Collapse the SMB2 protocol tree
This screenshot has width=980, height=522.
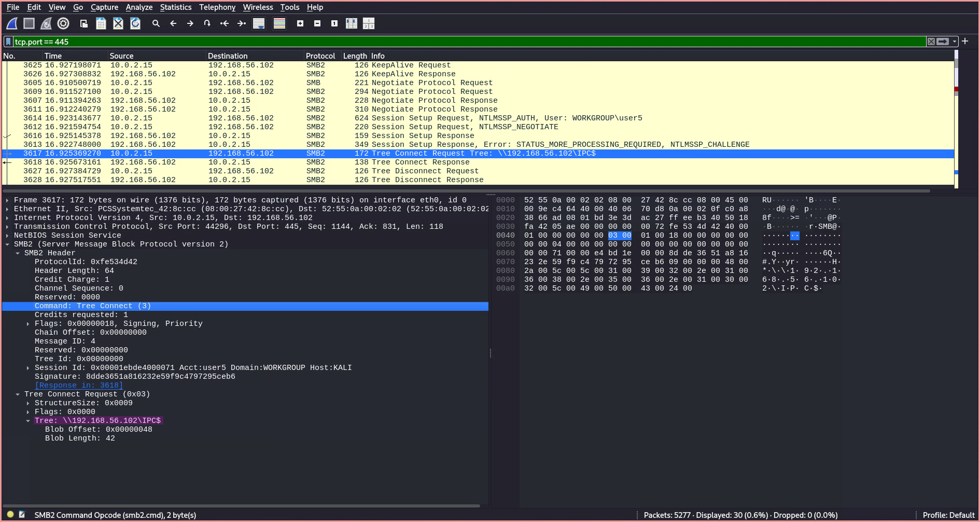click(x=7, y=244)
